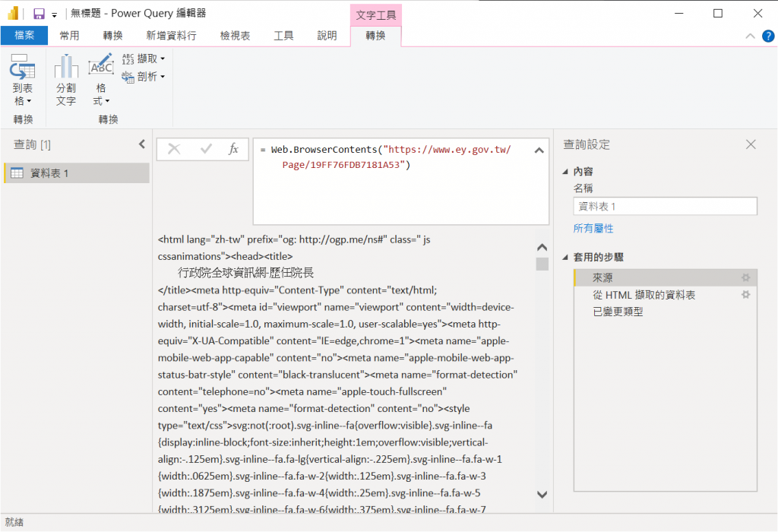Open the 工具 ribbon tab
Screen dimensions: 778x532
coord(284,35)
